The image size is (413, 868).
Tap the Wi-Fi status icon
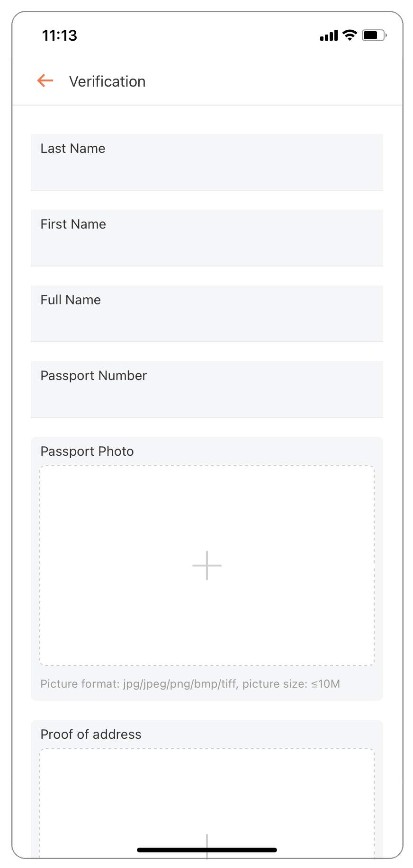point(350,35)
